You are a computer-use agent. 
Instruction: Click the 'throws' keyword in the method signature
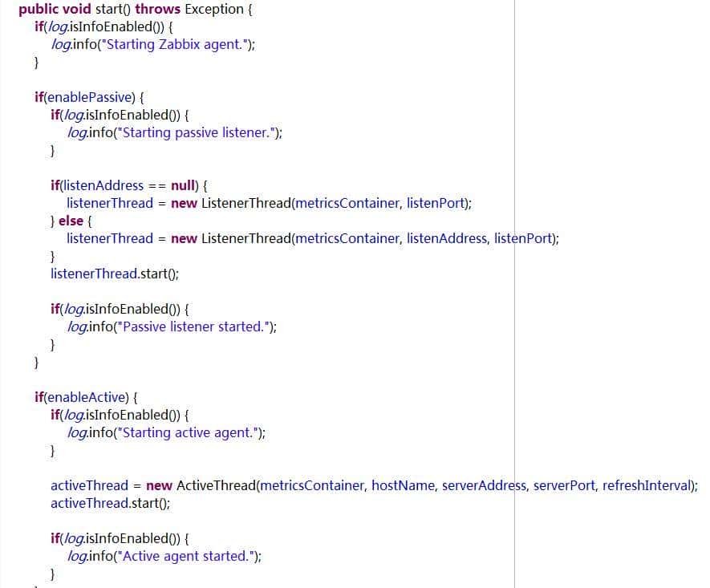point(157,10)
